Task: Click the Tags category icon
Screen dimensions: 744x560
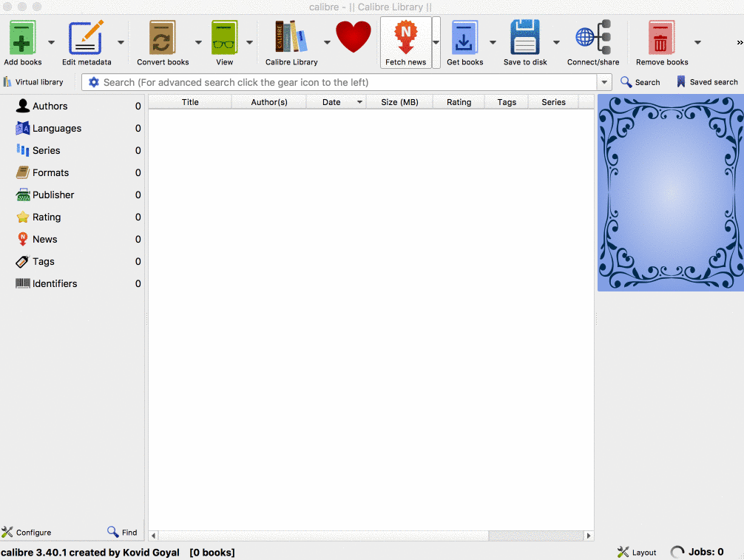Action: point(22,261)
